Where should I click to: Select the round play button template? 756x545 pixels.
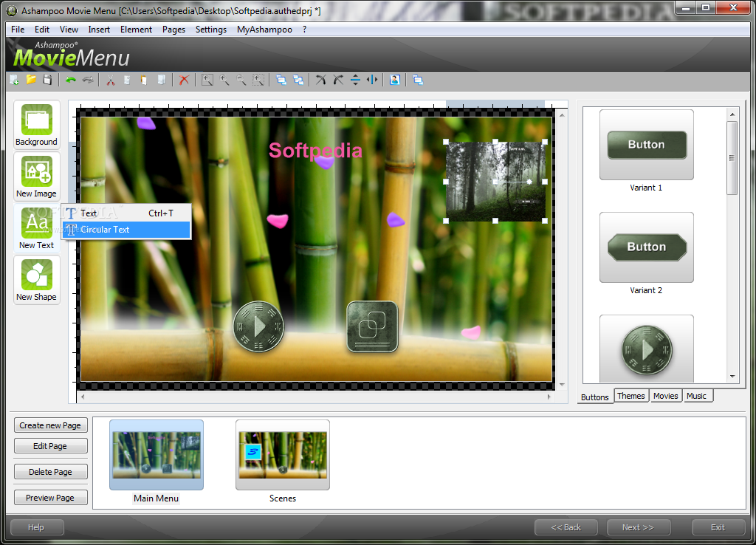click(x=647, y=349)
